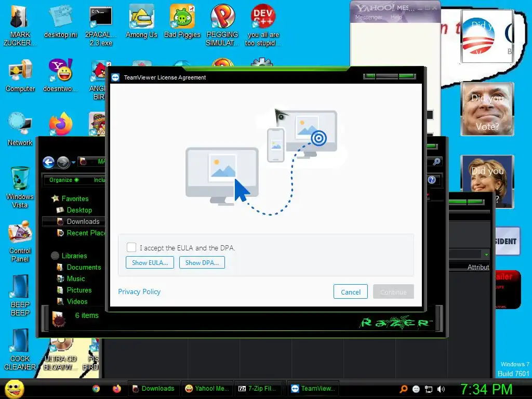Open Videos library in sidebar
Screen dimensions: 532x399
tap(77, 301)
